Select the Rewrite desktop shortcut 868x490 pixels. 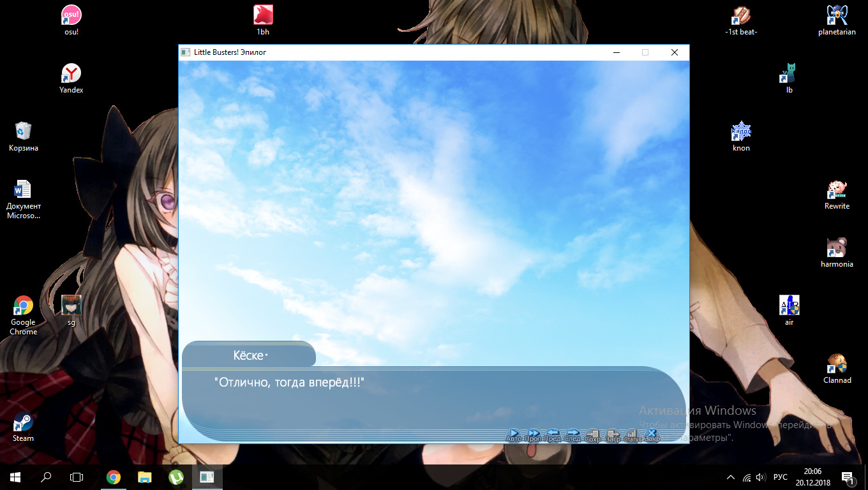837,195
